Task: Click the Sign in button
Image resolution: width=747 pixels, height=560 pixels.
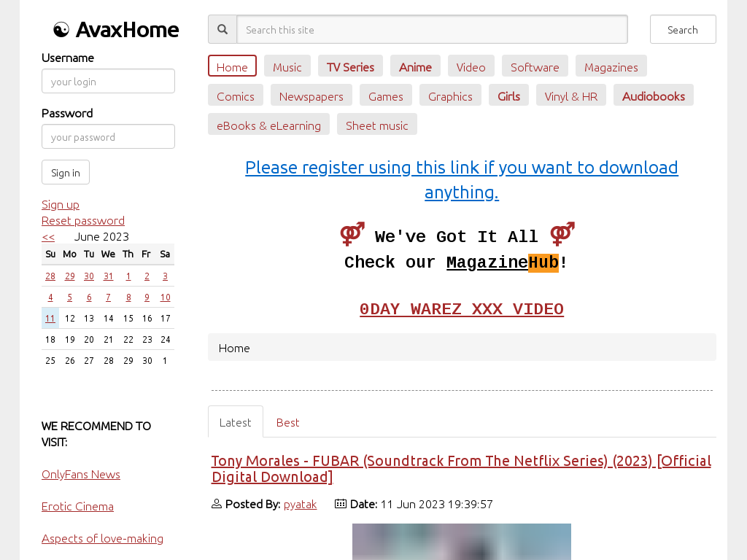Action: [x=66, y=172]
